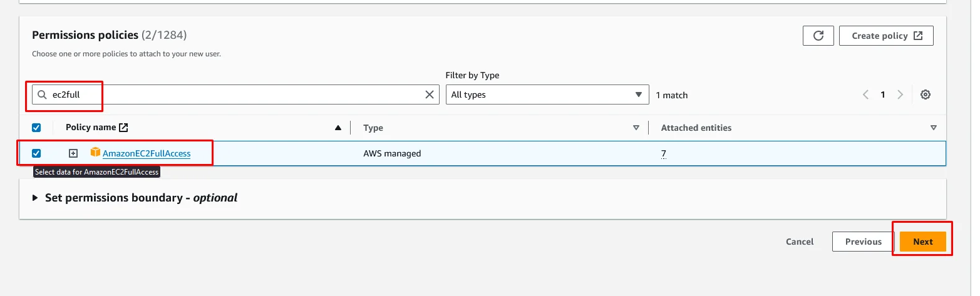
Task: Click the AmazonEC2FullAccess orange policy icon
Action: 95,153
